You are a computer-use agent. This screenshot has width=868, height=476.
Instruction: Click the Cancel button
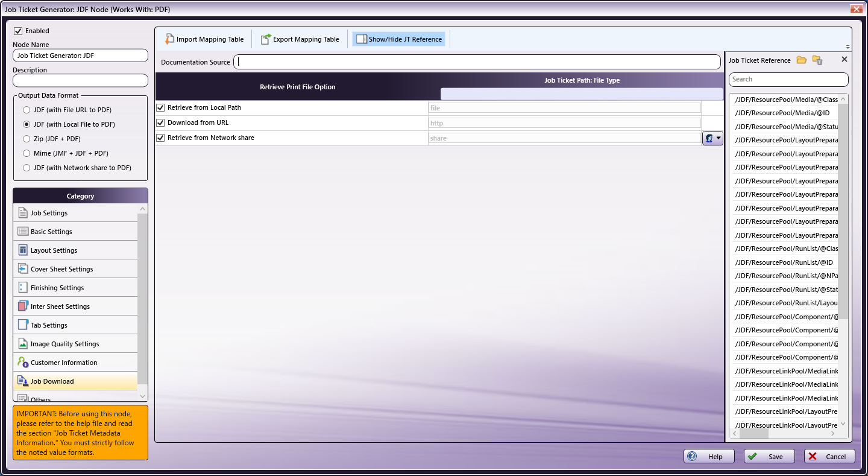(x=829, y=457)
